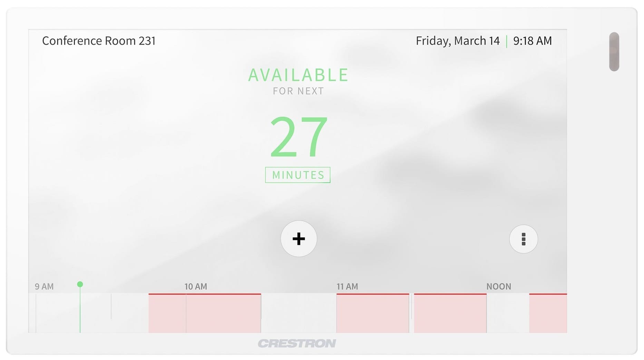Tap the green current-time marker dot
The image size is (644, 360).
80,284
